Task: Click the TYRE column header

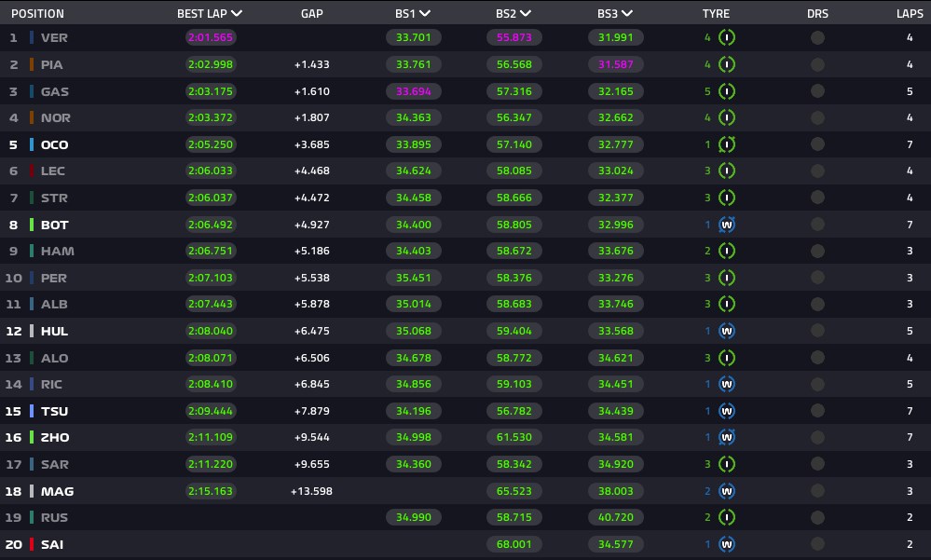Action: (716, 14)
